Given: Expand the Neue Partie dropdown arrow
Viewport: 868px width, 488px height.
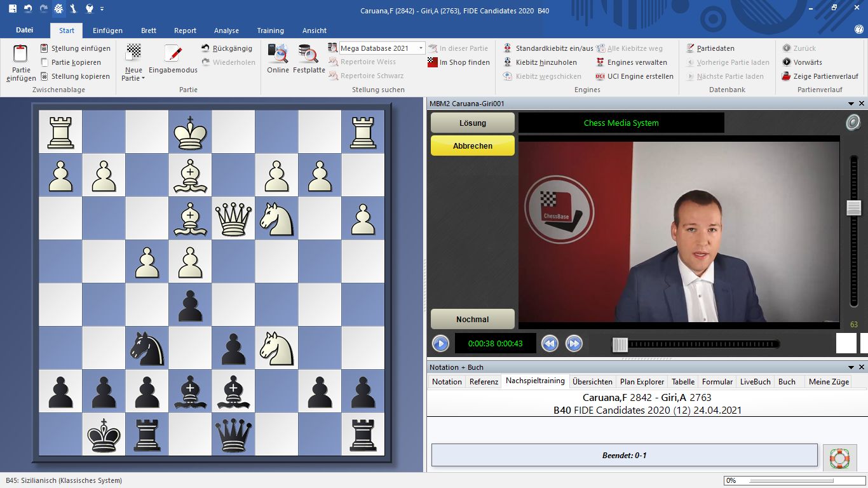Looking at the screenshot, I should coord(143,79).
